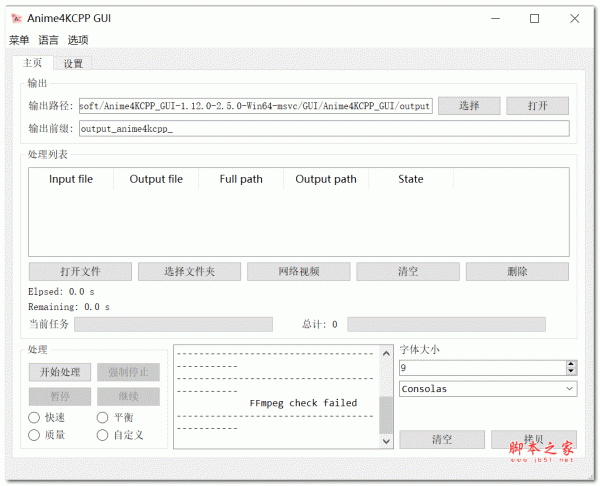
Task: Select the 质量 radio option
Action: 34,435
